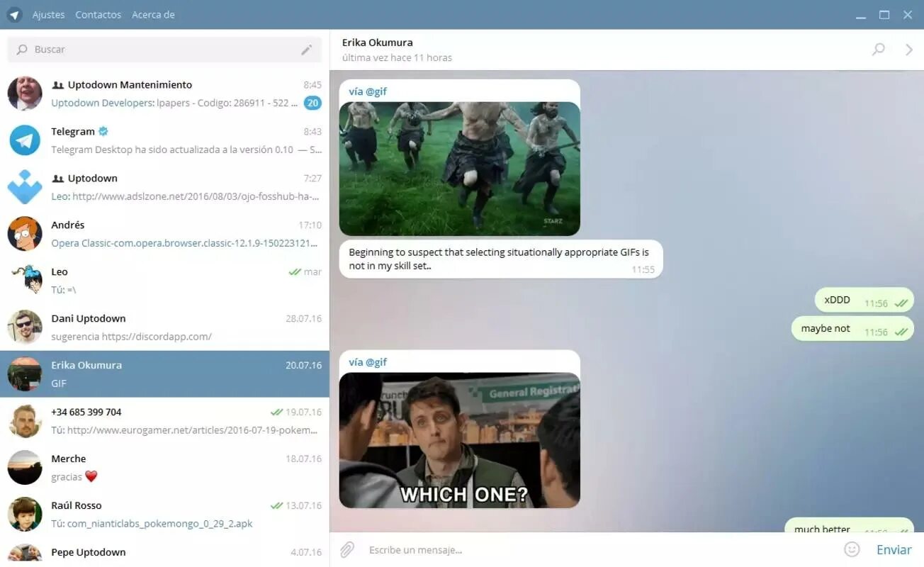Open the Ajustes menu

(x=48, y=14)
